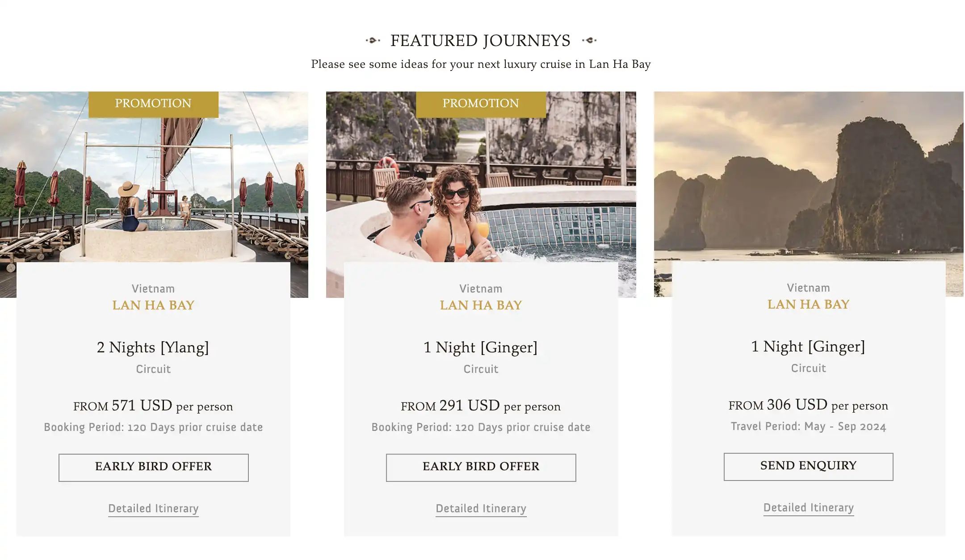Click Early Bird Offer for 2 Nights Ylang

click(153, 468)
